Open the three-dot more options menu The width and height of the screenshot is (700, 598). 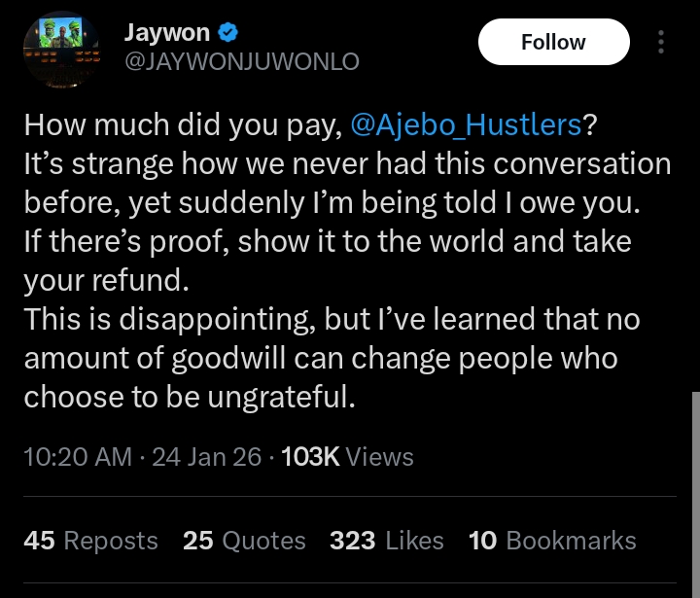[661, 43]
